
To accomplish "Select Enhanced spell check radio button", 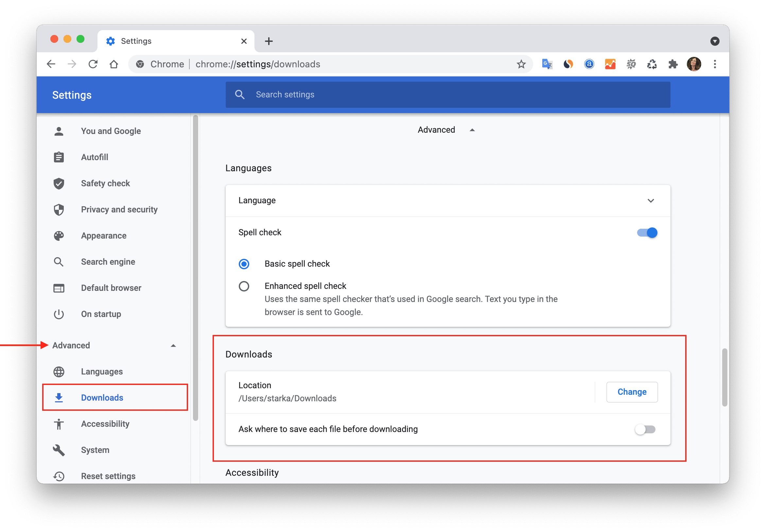I will click(243, 286).
